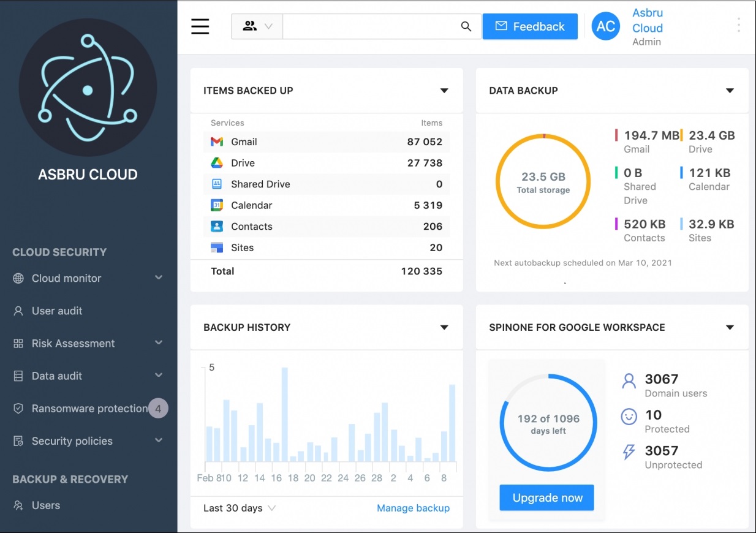Collapse the SpinOne for Google Workspace arrow
The width and height of the screenshot is (756, 533).
(730, 328)
